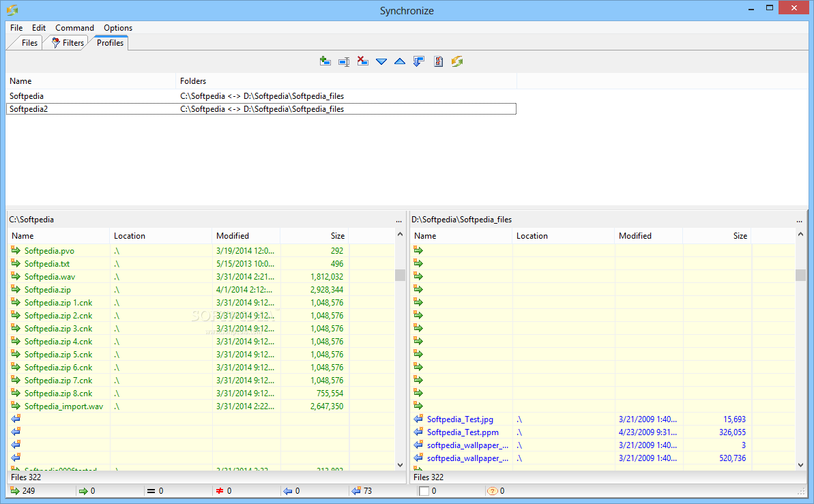Open the Edit menu
Screen dimensions: 814x504
[x=39, y=27]
